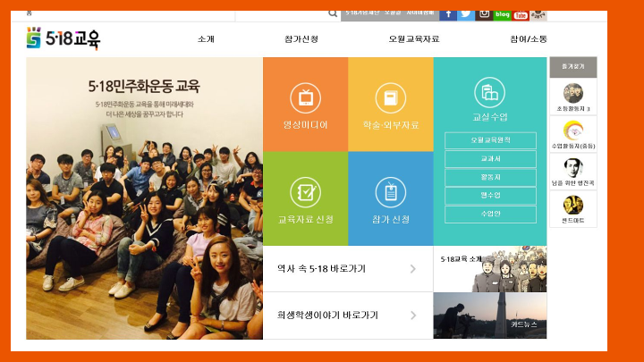
Task: Expand 희생학생이야기 바로가기 arrow
Action: coord(412,316)
